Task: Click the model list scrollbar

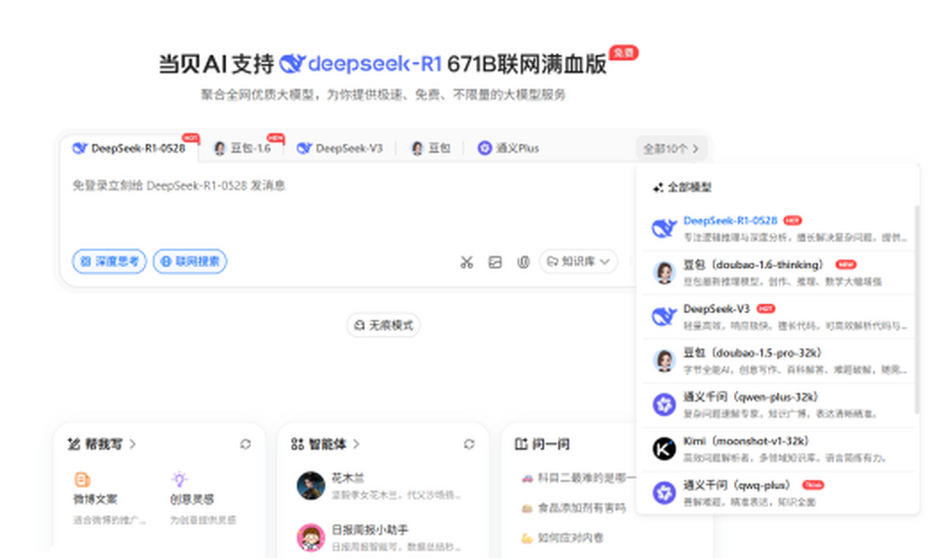Action: pos(918,310)
